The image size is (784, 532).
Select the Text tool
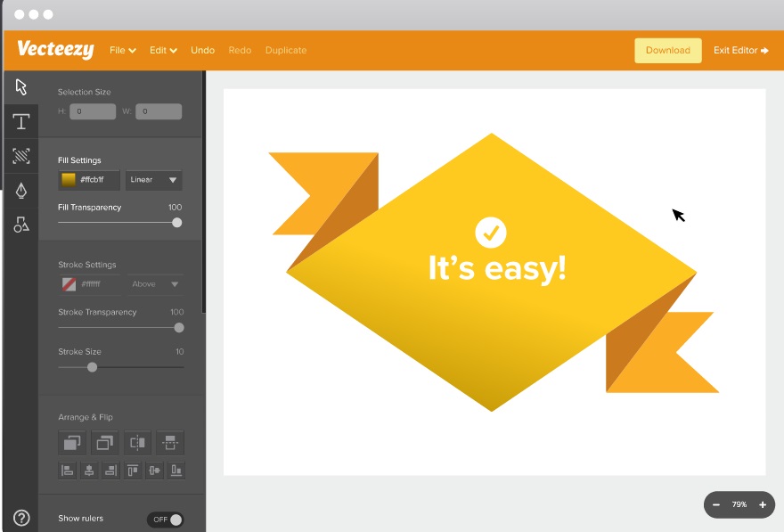(x=20, y=121)
